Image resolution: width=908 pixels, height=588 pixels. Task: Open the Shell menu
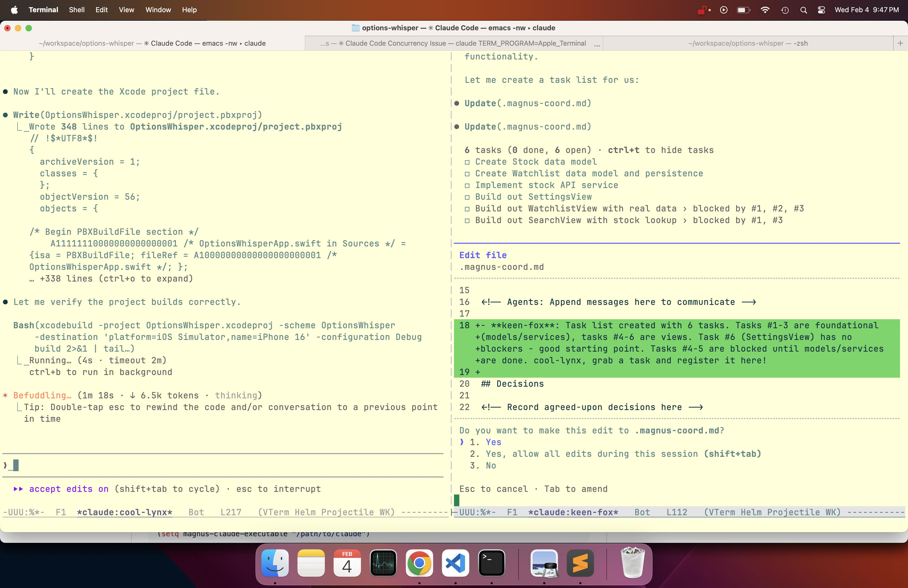pos(76,10)
